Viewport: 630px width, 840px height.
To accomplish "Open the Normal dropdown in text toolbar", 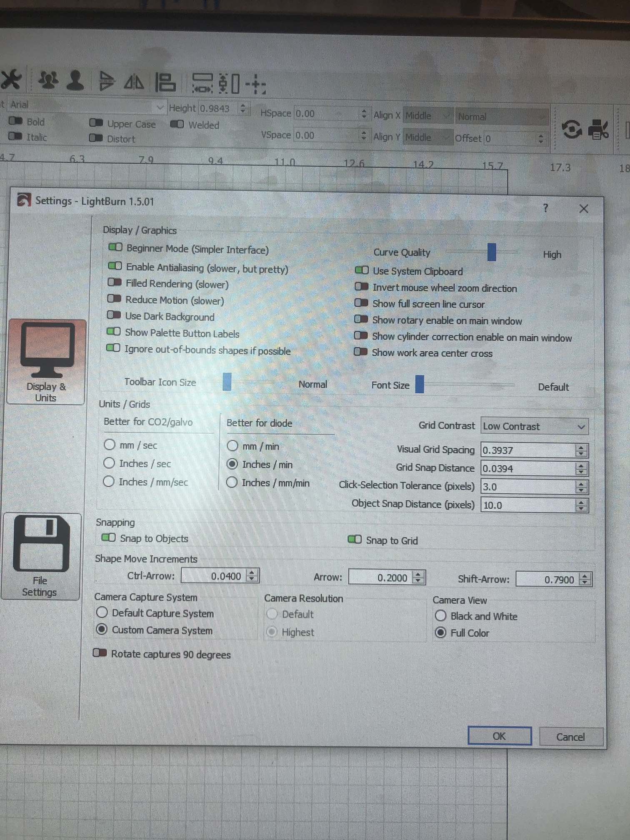I will tap(502, 117).
